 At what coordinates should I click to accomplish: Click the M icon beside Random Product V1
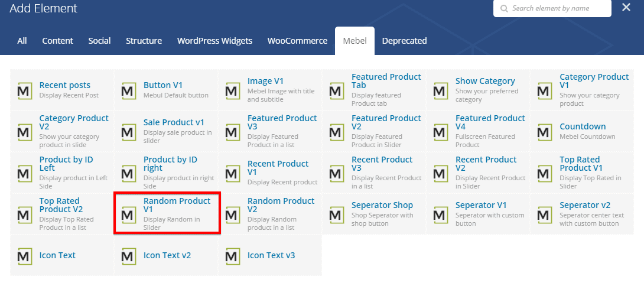[x=129, y=214]
